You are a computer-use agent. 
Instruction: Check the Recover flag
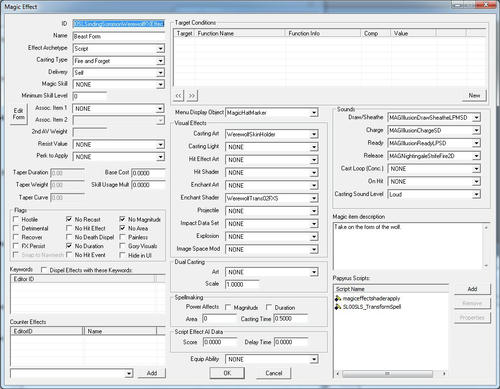15,237
